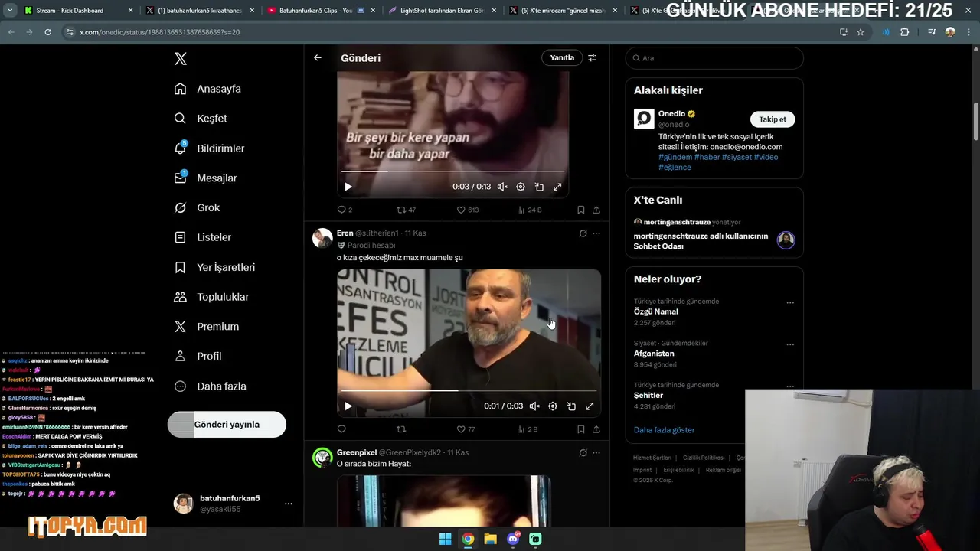Open the #gündem hashtag link

click(675, 157)
